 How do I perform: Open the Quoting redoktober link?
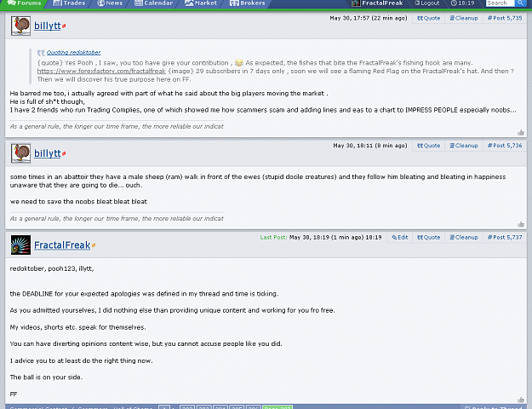click(73, 52)
